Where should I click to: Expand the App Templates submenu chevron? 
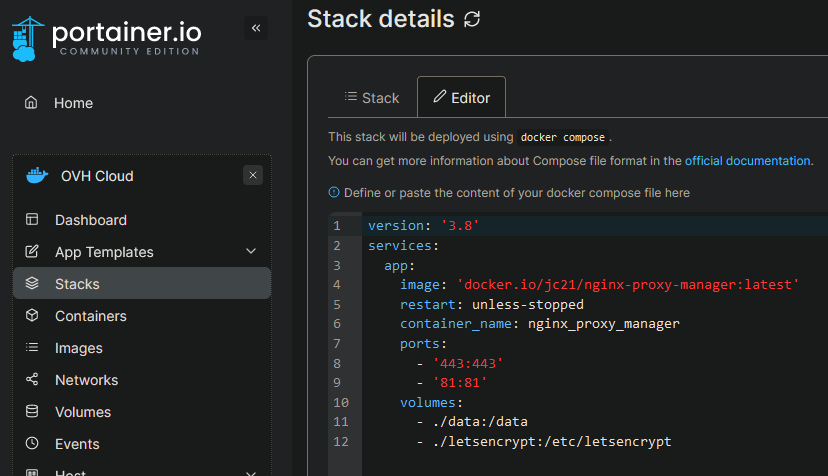point(251,252)
